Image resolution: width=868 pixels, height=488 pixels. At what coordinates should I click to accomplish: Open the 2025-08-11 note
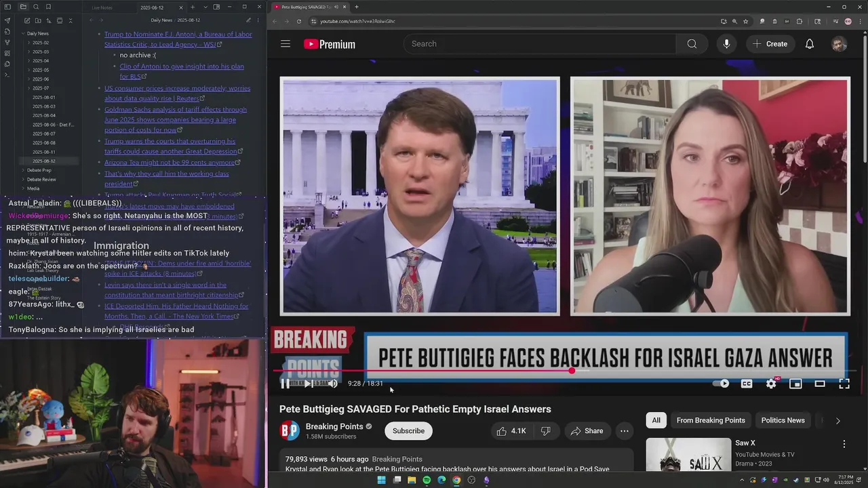tap(44, 152)
